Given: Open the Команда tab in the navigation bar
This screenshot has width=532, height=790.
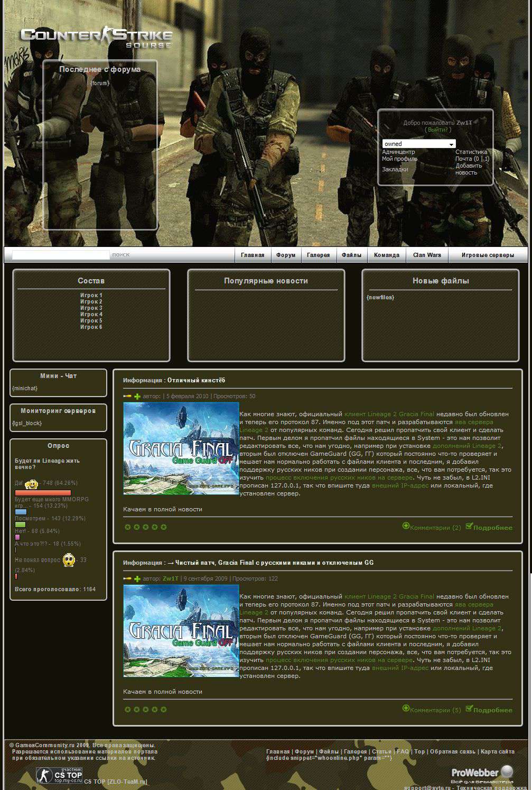Looking at the screenshot, I should point(387,255).
